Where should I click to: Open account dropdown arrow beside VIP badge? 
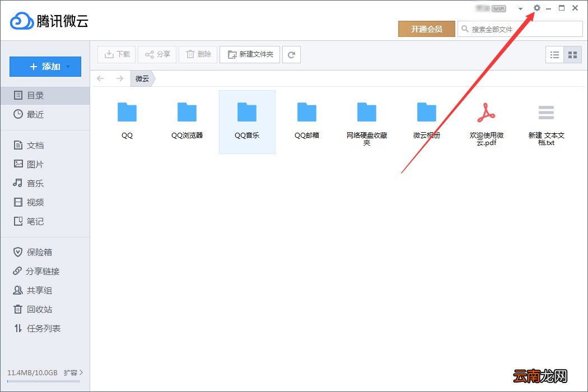520,9
